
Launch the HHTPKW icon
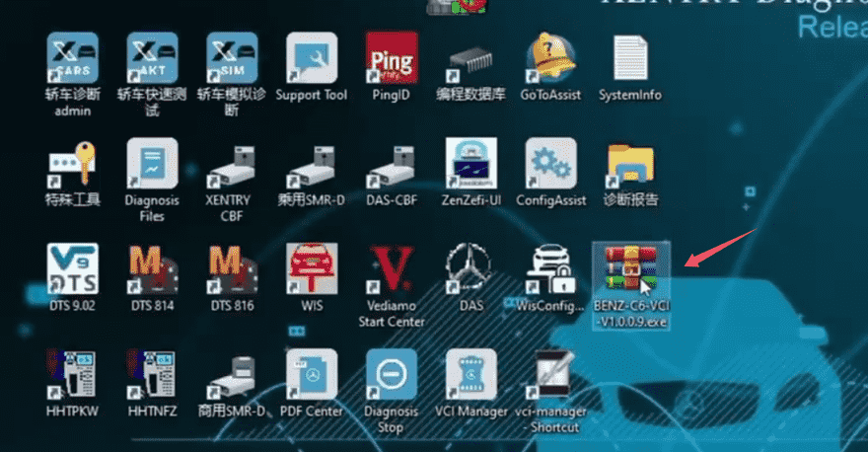coord(73,374)
